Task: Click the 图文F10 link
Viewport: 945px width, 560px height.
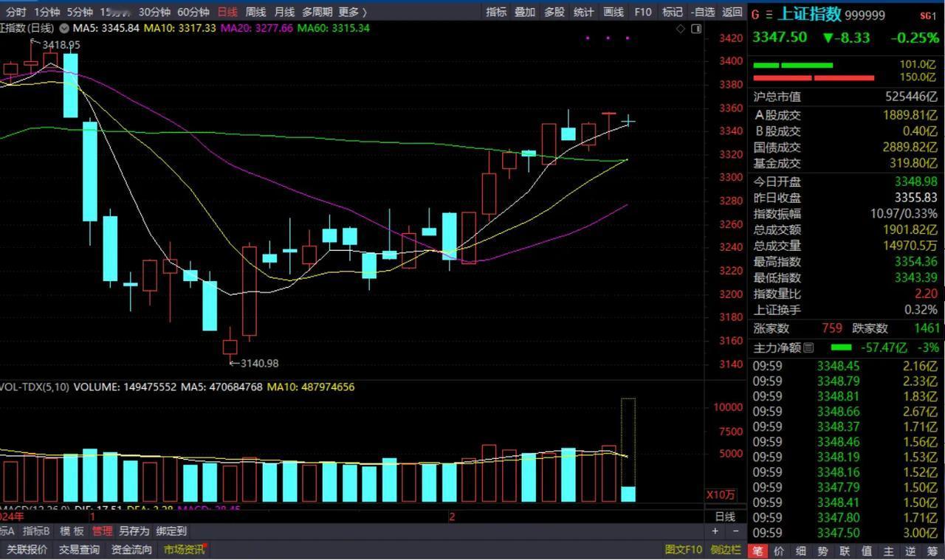Action: tap(683, 550)
